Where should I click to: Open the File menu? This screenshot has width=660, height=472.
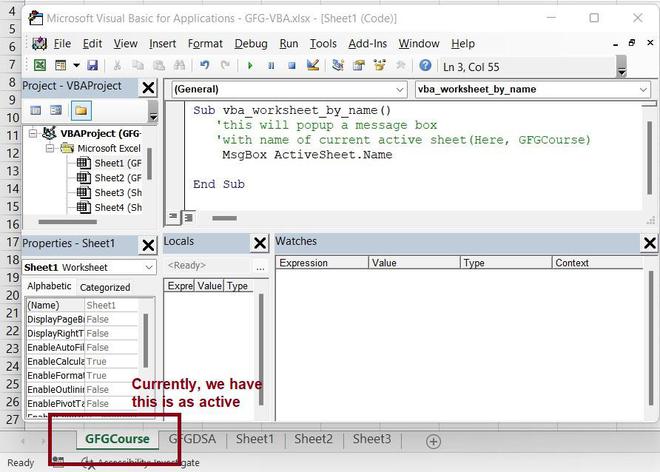(x=62, y=43)
